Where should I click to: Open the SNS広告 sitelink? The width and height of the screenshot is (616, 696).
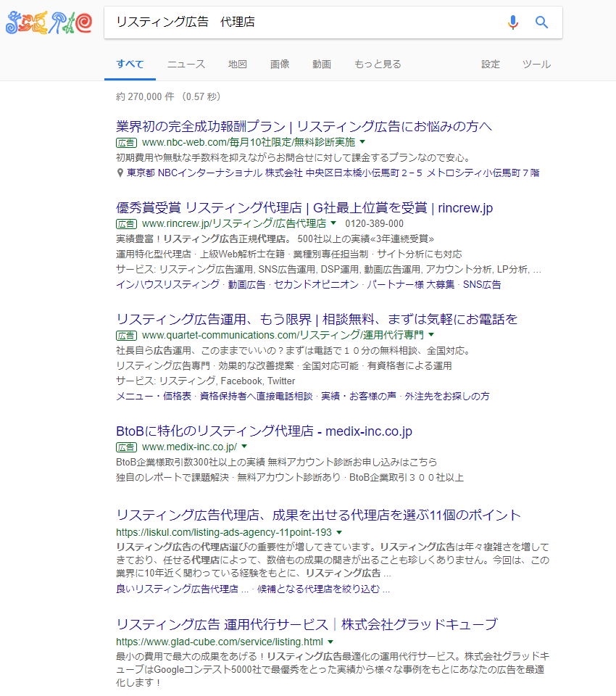pos(482,284)
